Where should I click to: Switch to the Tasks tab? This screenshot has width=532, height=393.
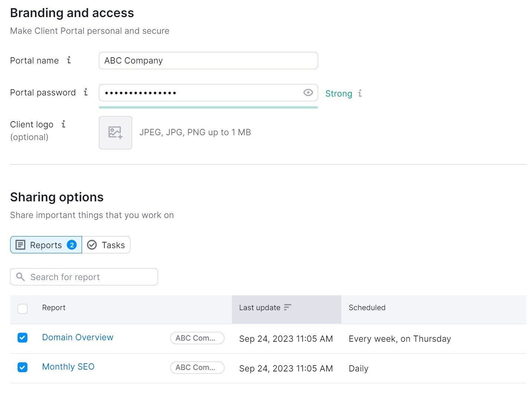pyautogui.click(x=112, y=245)
